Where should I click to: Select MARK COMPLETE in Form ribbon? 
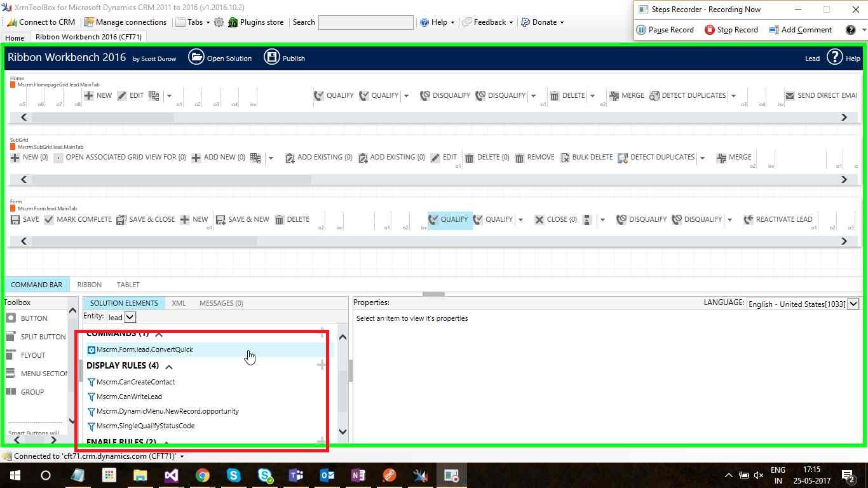click(78, 219)
